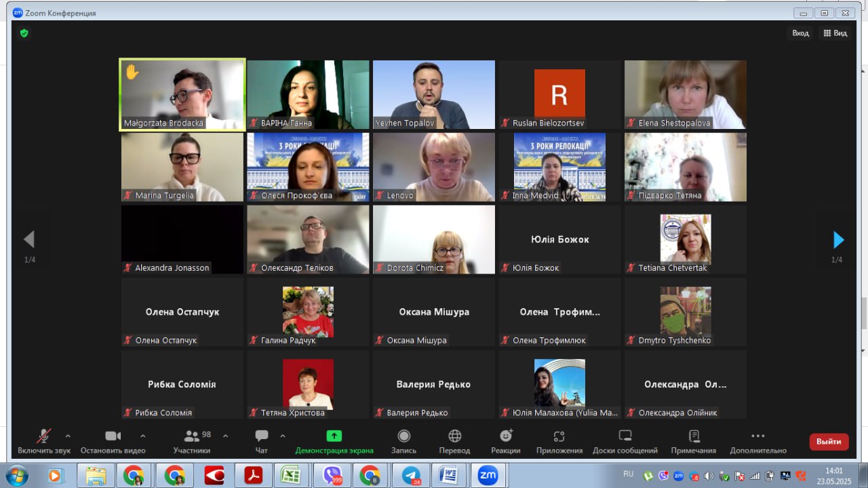
Task: Go to next gallery page arrow
Action: tap(838, 240)
